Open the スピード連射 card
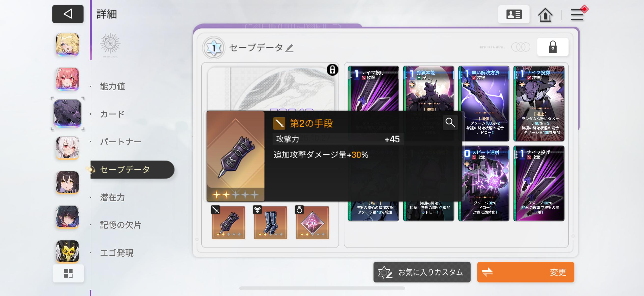The image size is (644, 296). pyautogui.click(x=484, y=183)
